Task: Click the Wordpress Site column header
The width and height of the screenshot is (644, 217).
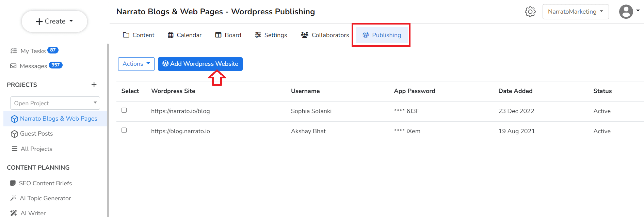Action: click(x=173, y=91)
